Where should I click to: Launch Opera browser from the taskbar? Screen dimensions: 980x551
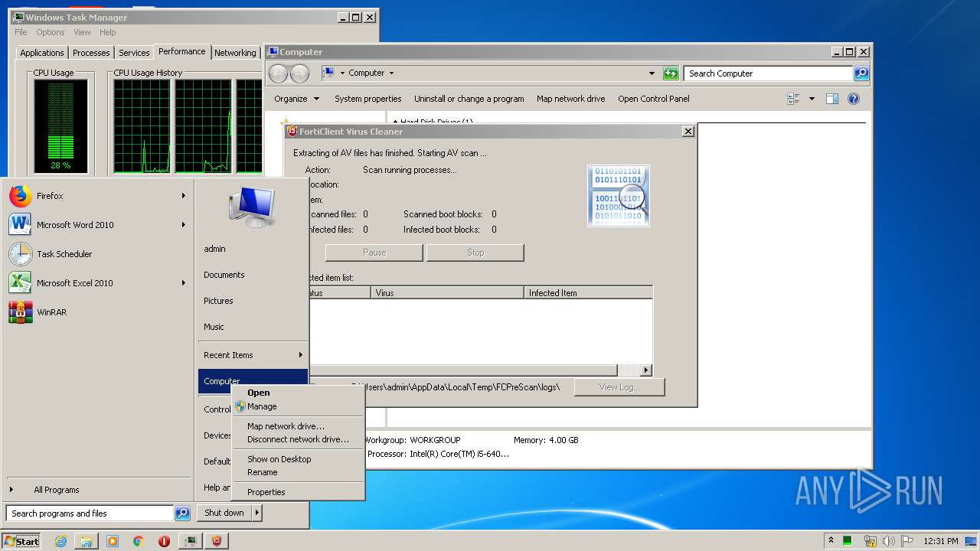164,541
